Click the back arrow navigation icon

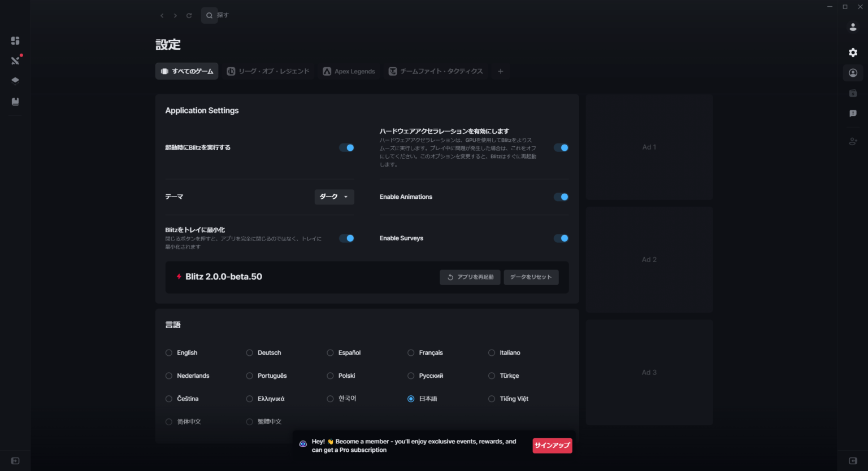pos(162,16)
